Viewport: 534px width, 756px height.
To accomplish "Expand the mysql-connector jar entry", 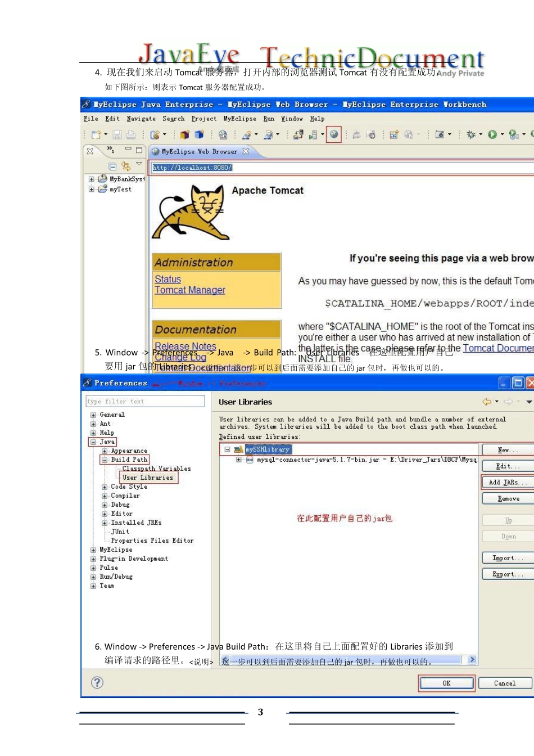I will (239, 460).
